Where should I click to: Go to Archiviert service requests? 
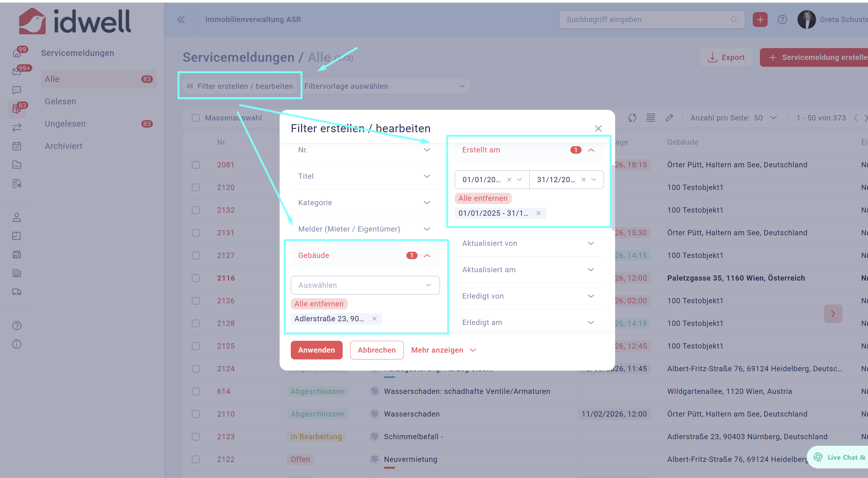click(63, 146)
